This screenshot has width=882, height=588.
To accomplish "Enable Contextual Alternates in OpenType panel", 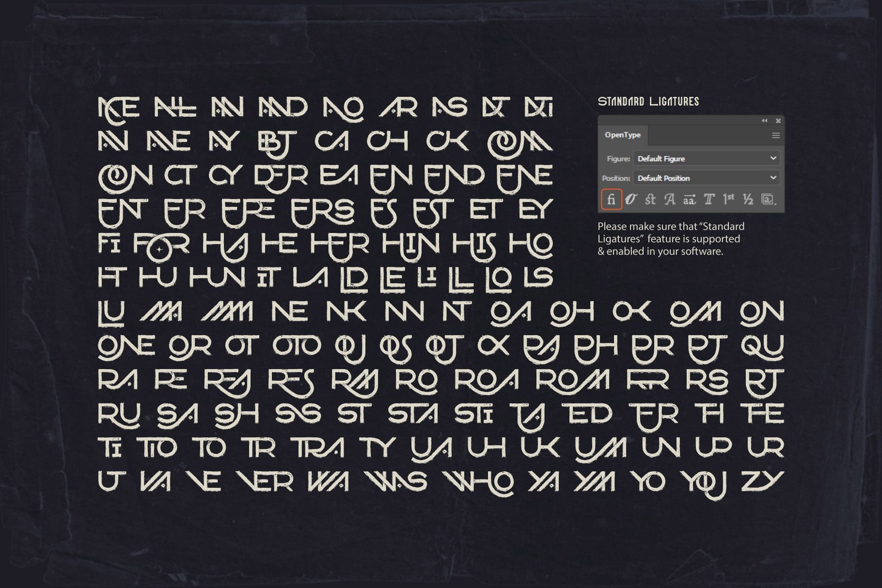I will [x=631, y=199].
